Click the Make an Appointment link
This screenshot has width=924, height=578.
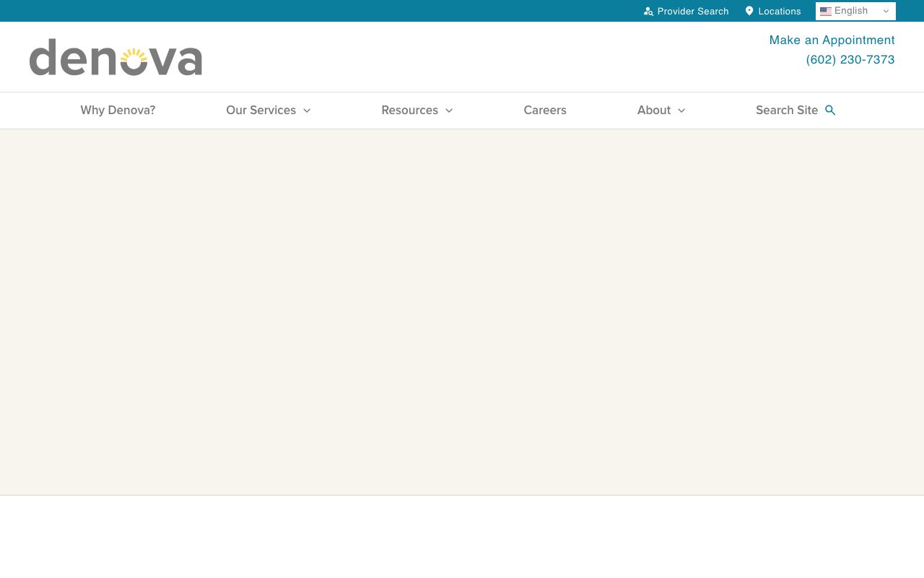coord(832,40)
